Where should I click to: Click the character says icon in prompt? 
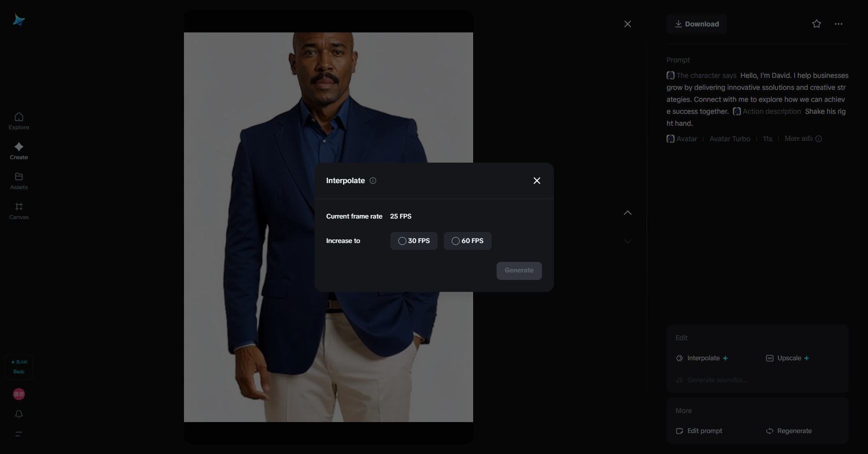coord(671,75)
